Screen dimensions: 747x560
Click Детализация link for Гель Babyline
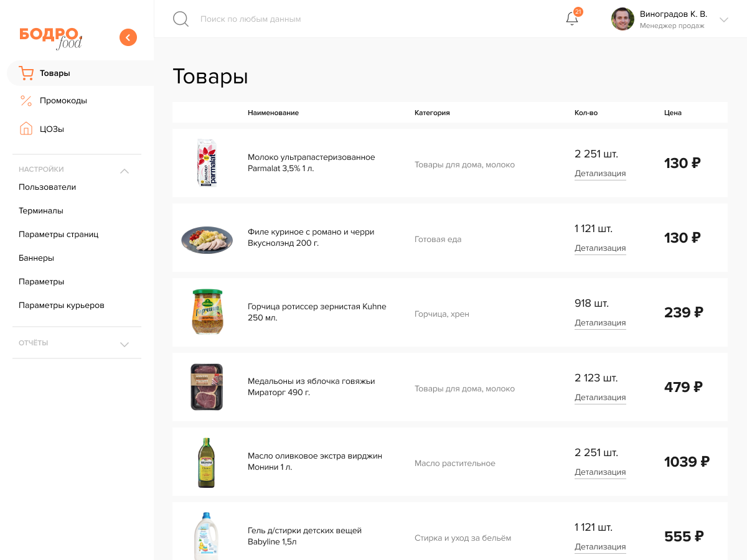click(x=600, y=547)
